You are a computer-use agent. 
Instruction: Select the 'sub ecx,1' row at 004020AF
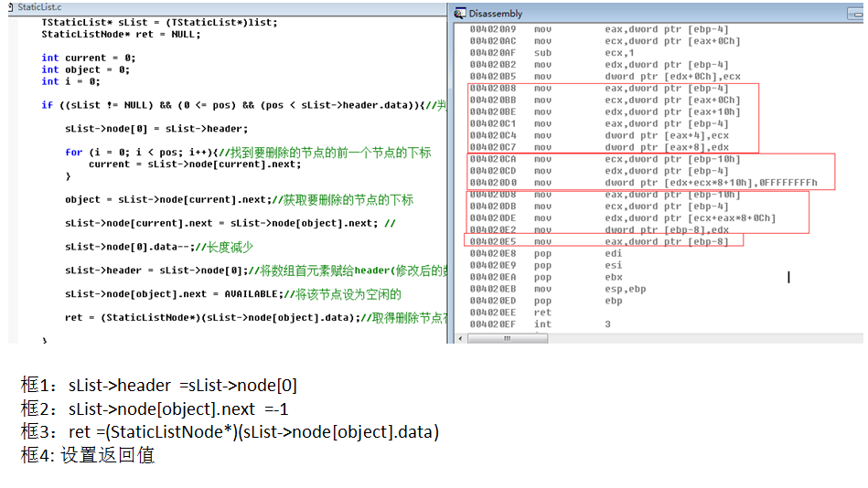[x=552, y=53]
